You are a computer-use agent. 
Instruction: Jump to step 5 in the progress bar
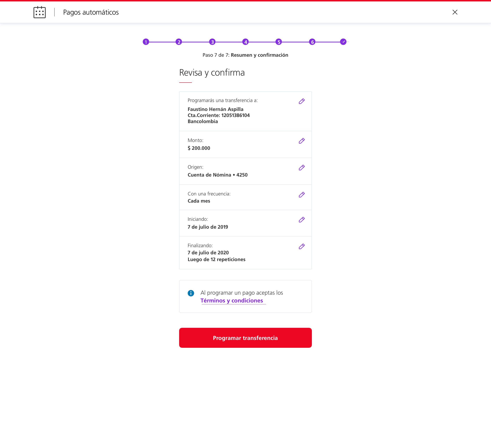[x=279, y=42]
